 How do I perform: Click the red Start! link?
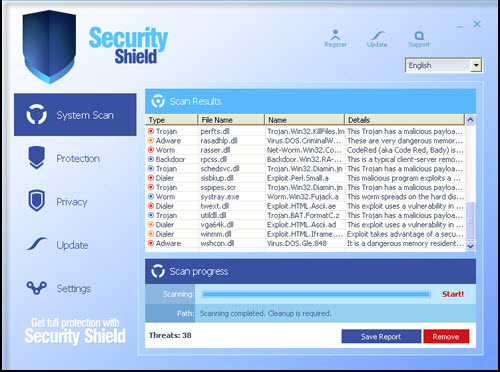pyautogui.click(x=453, y=294)
